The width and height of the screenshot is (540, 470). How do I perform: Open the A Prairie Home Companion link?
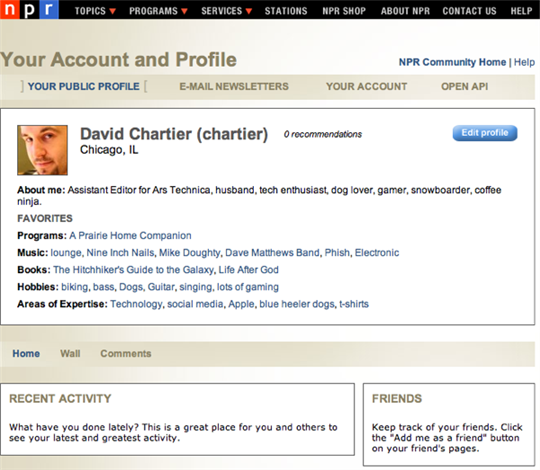(130, 236)
